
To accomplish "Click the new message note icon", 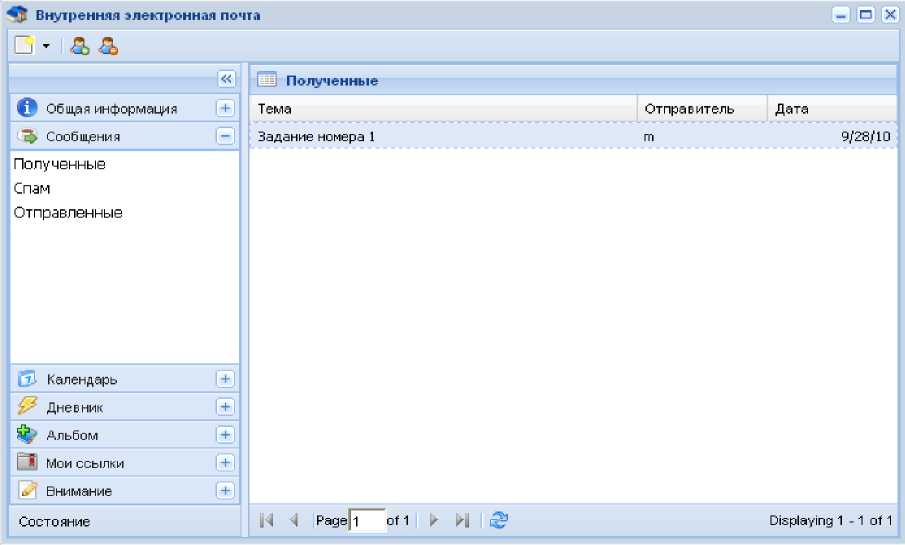I will tap(24, 45).
